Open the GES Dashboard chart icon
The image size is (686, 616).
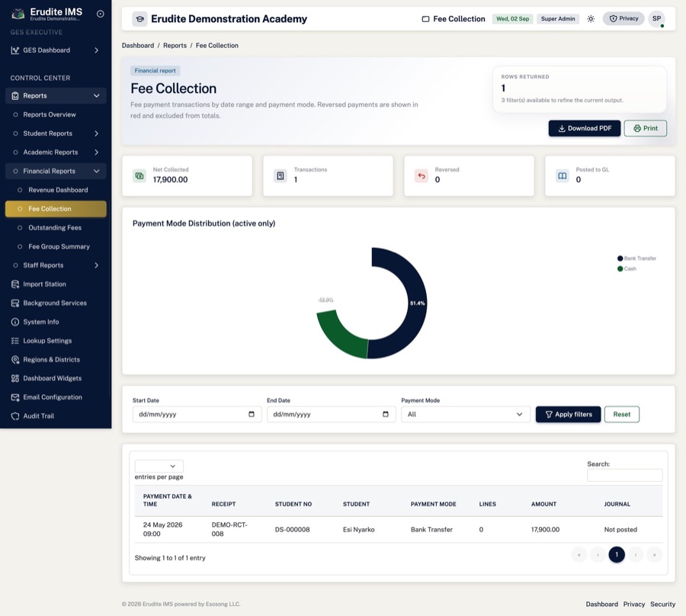click(x=15, y=50)
